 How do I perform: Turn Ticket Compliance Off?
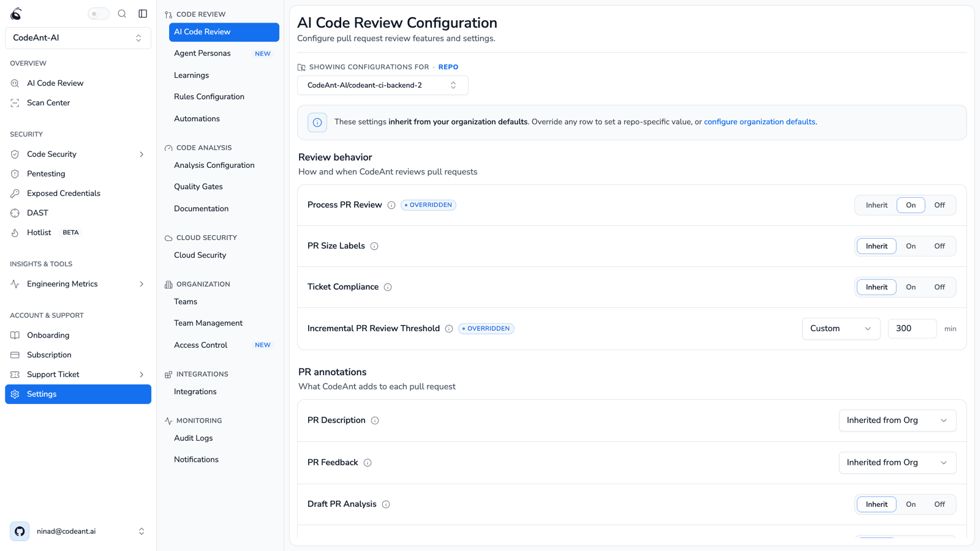point(940,287)
